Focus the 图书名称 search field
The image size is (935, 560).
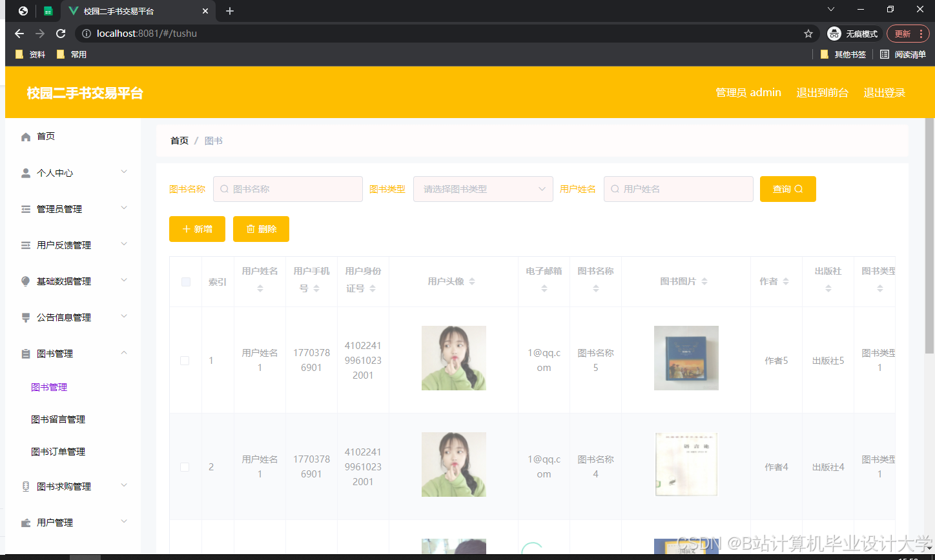point(288,189)
